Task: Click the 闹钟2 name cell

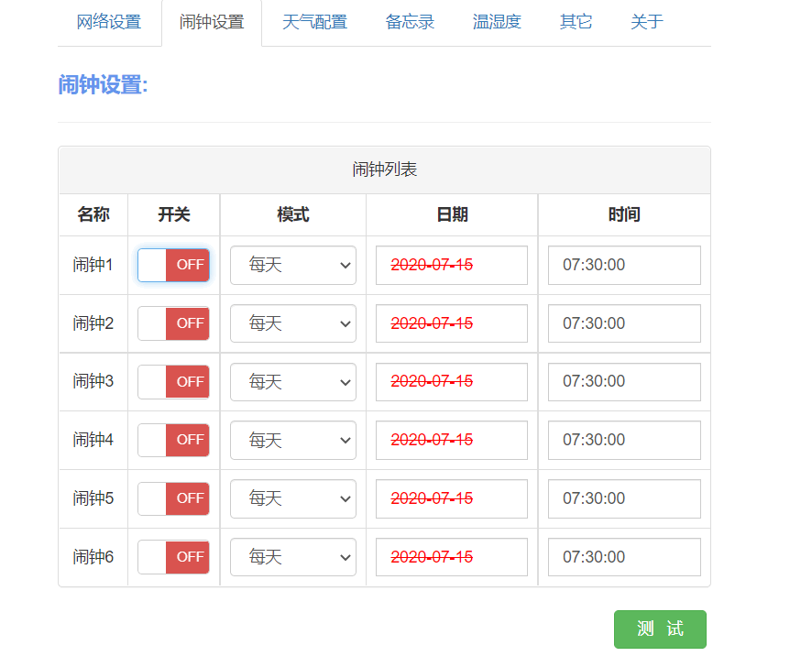Action: click(x=93, y=323)
